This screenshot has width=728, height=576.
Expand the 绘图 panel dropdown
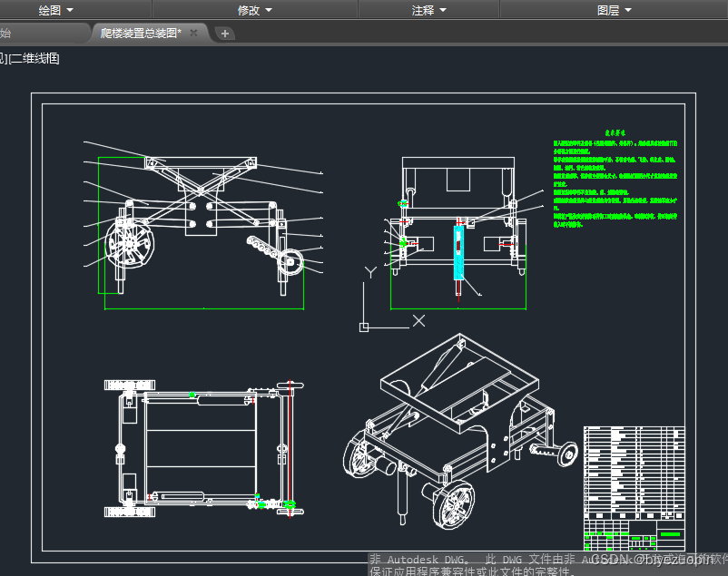55,10
